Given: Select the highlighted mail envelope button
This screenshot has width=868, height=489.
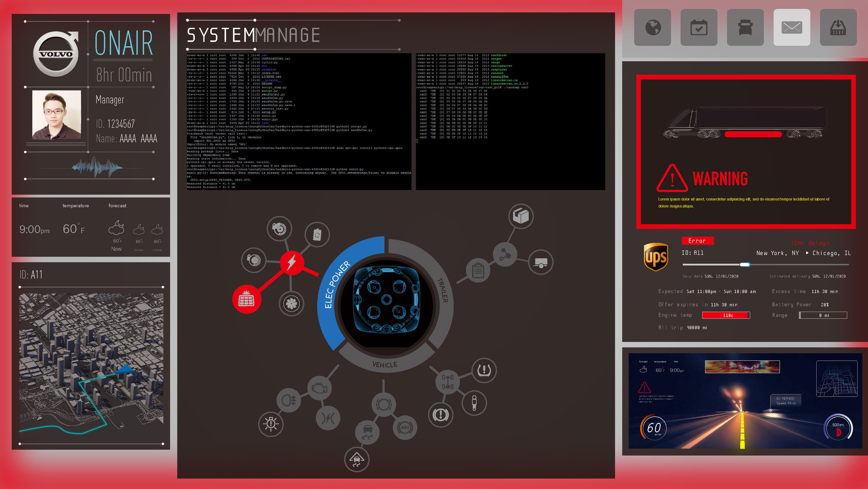Looking at the screenshot, I should (x=792, y=27).
